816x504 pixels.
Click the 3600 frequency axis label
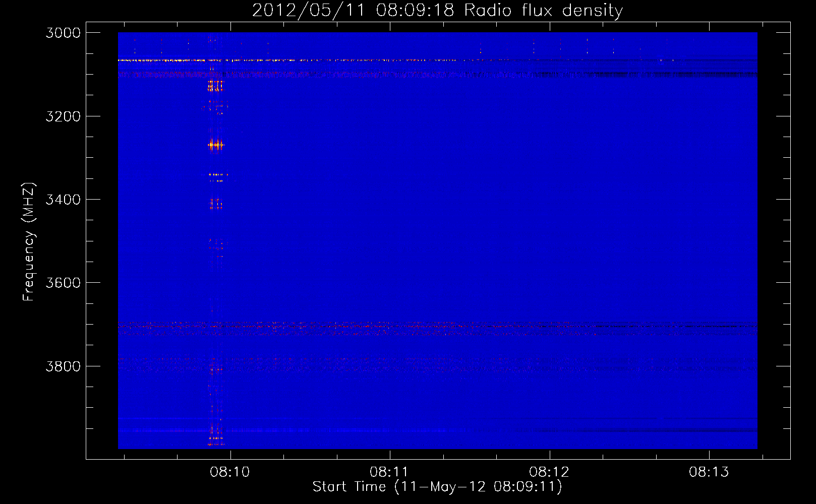tap(63, 283)
